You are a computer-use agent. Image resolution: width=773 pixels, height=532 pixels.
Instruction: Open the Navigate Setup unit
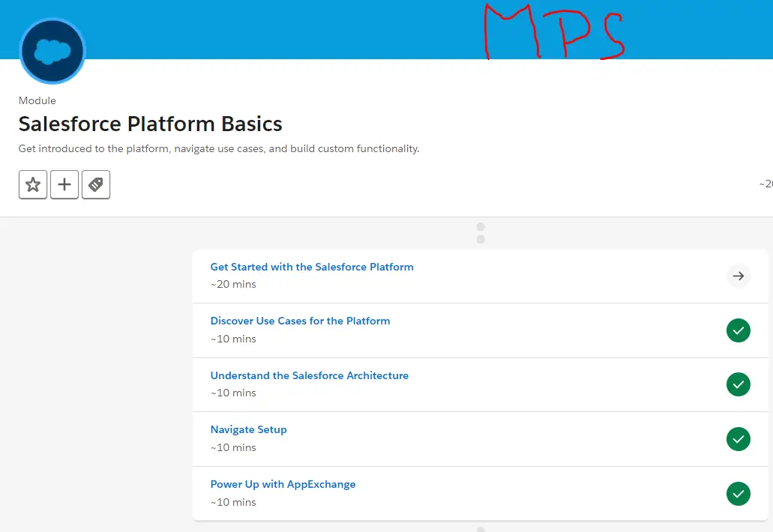pyautogui.click(x=248, y=429)
